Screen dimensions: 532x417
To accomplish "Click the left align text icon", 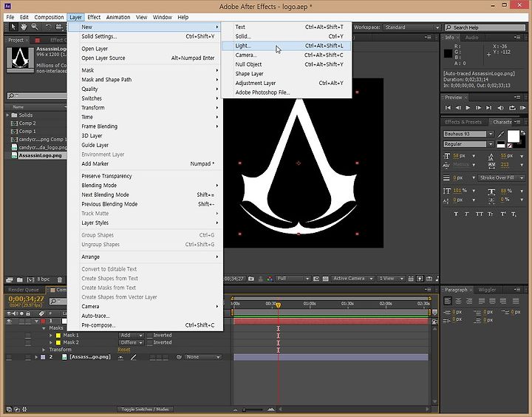I will pos(448,301).
